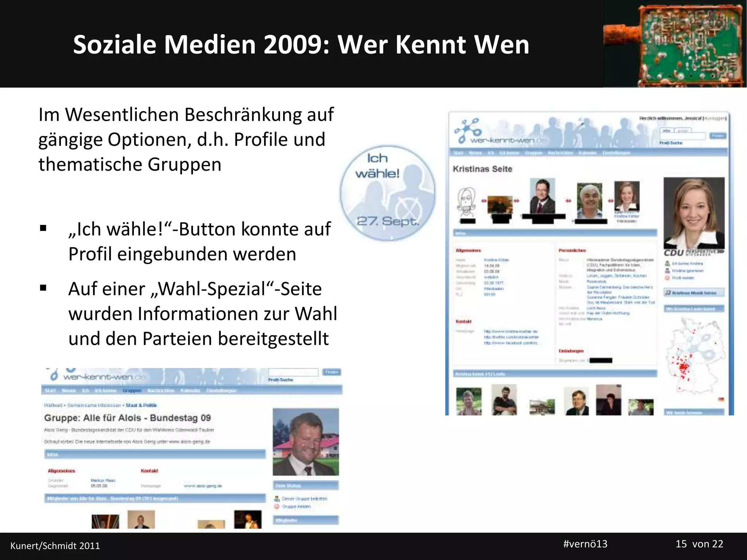This screenshot has width=747, height=560.
Task: Click the ignore-Kristina person icon
Action: pyautogui.click(x=667, y=271)
